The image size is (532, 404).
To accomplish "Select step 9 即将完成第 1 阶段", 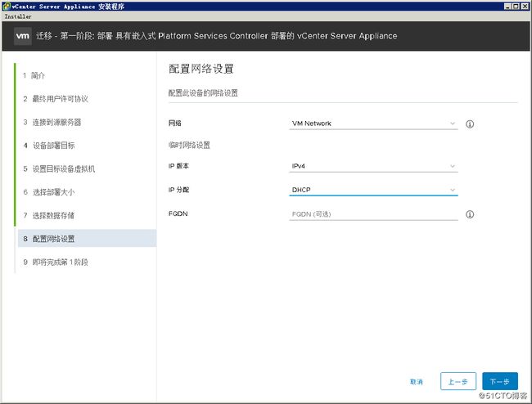I will 56,262.
